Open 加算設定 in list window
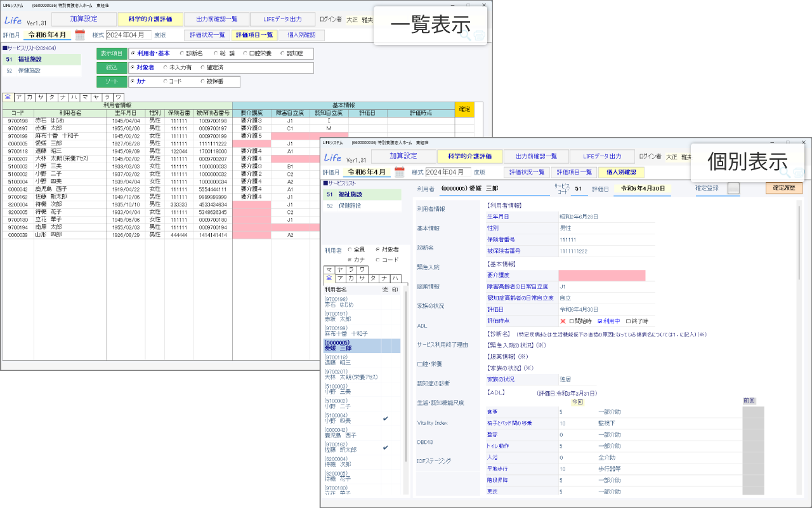812x508 pixels. tap(84, 19)
